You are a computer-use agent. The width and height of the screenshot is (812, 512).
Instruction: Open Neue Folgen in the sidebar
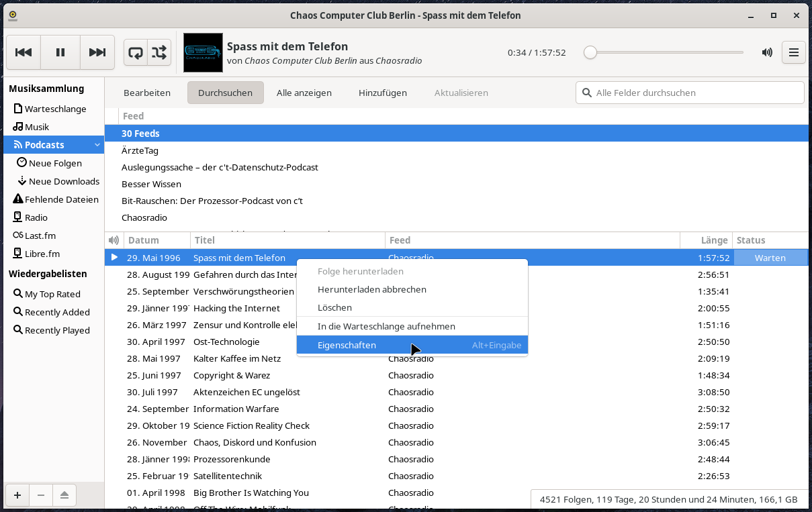point(55,163)
